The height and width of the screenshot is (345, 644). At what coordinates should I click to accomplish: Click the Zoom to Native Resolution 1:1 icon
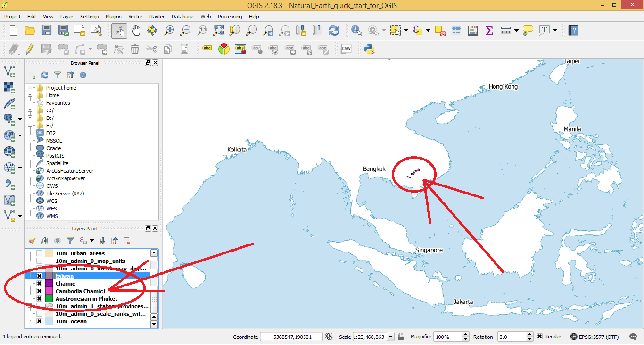(202, 31)
